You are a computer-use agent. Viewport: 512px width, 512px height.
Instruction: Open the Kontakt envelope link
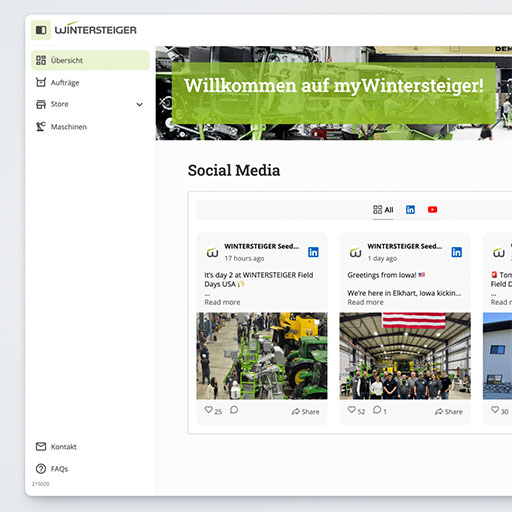[41, 446]
